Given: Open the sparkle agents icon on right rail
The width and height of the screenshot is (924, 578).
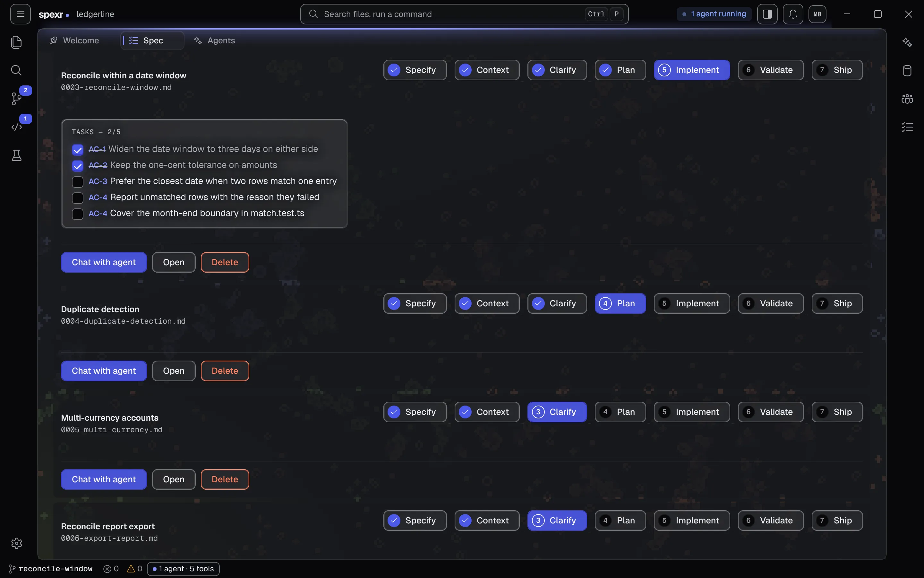Looking at the screenshot, I should tap(907, 42).
